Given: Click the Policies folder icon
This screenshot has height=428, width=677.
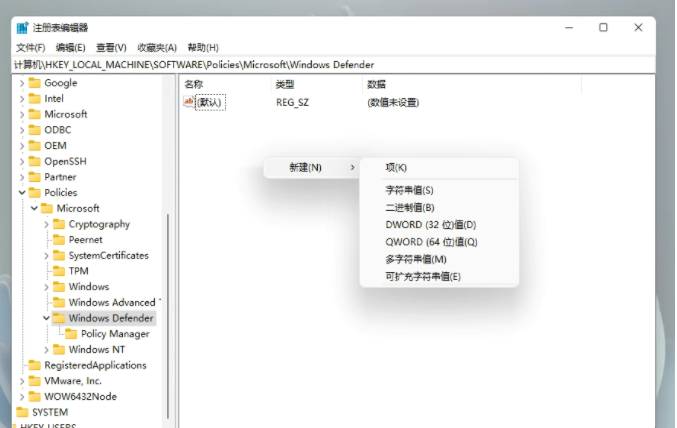Looking at the screenshot, I should [35, 192].
